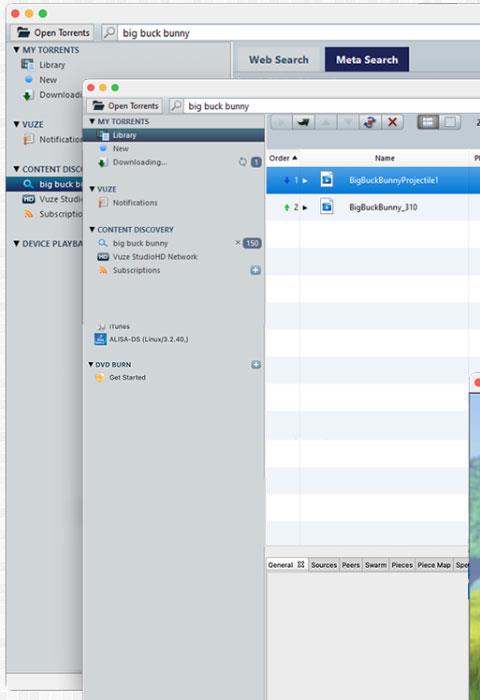Expand the BigBuckBunny_310 row arrow
The height and width of the screenshot is (700, 480).
pos(305,208)
